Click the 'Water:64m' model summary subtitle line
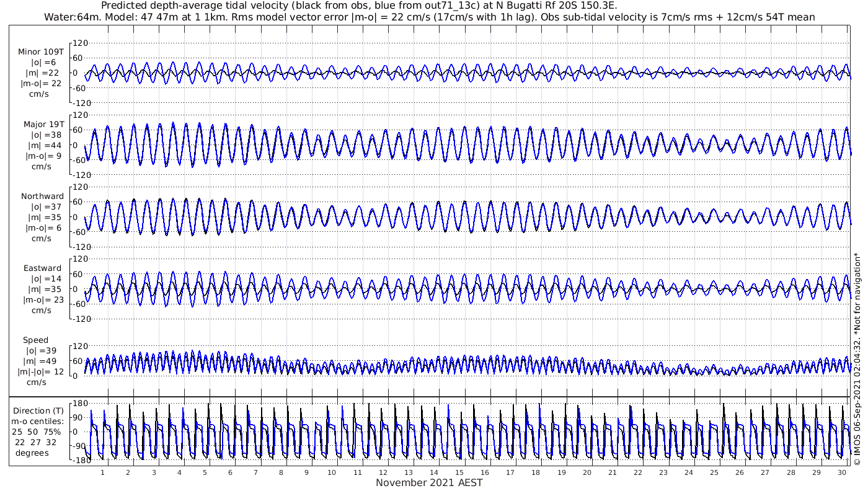 click(429, 17)
